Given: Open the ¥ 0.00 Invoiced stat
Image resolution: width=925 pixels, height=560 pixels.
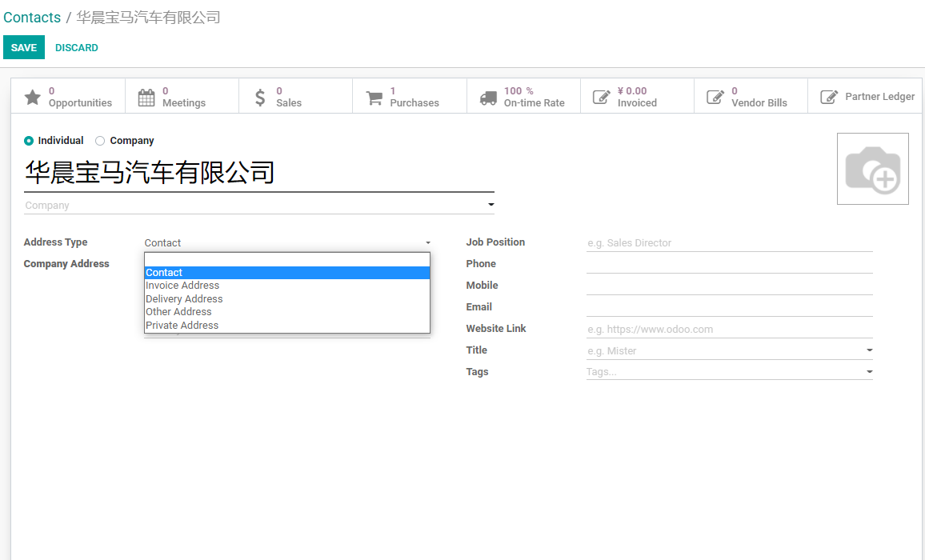Looking at the screenshot, I should click(638, 96).
